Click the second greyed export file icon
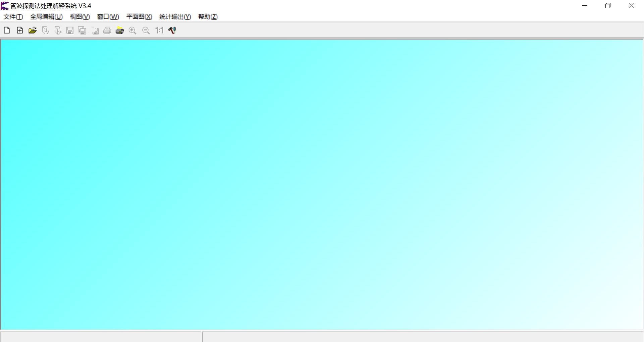Image resolution: width=644 pixels, height=342 pixels. [x=58, y=31]
